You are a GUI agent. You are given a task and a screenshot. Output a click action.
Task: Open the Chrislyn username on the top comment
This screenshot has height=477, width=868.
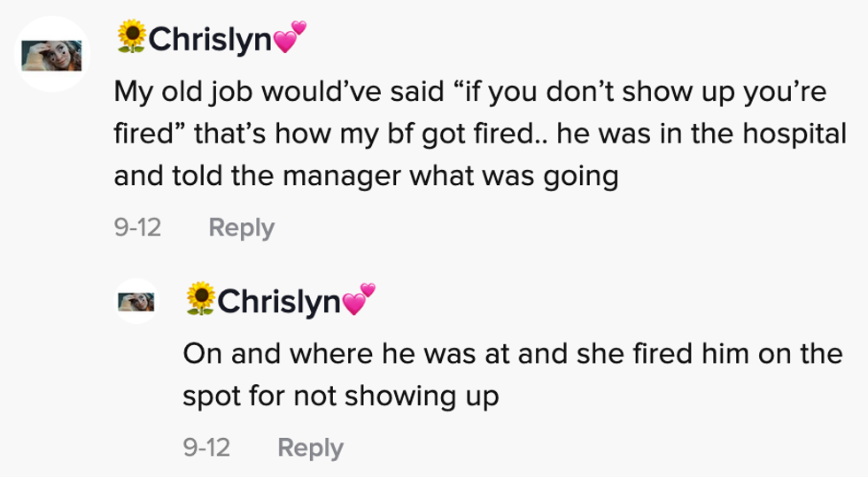click(x=209, y=38)
